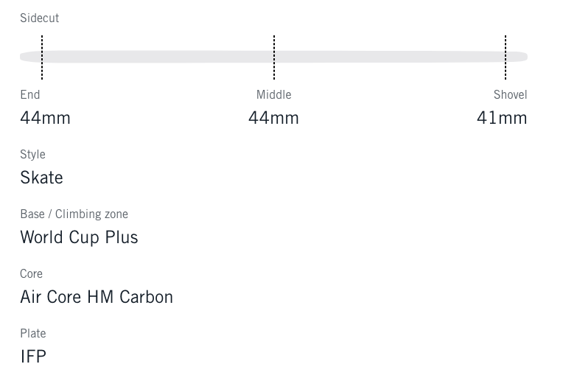563x392 pixels.
Task: Select the Shovel label text
Action: [x=510, y=94]
